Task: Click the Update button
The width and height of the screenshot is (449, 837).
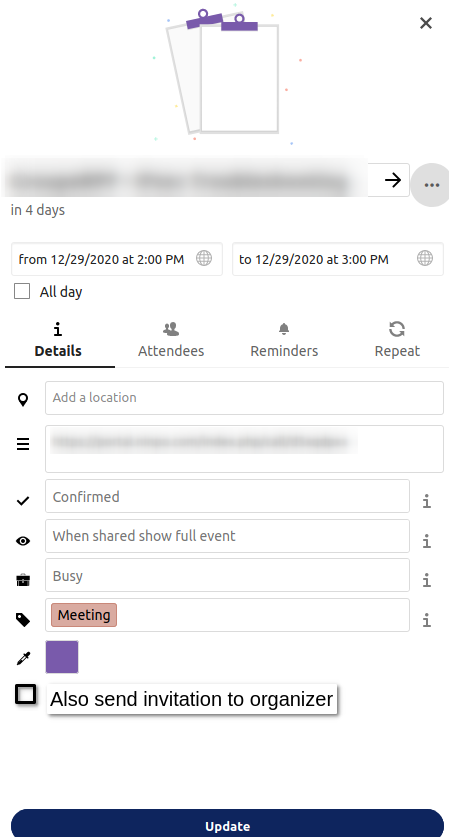Action: click(x=227, y=825)
